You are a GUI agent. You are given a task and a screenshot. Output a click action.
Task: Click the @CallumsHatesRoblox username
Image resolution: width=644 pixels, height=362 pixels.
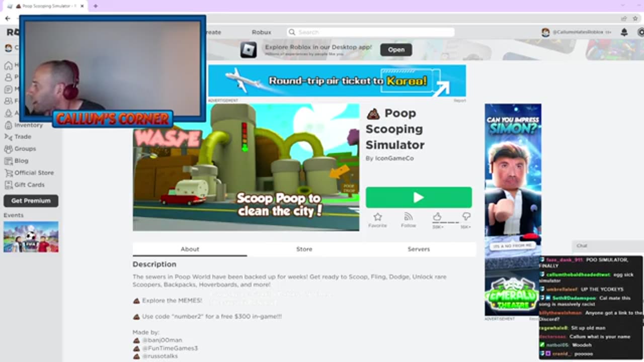coord(578,32)
